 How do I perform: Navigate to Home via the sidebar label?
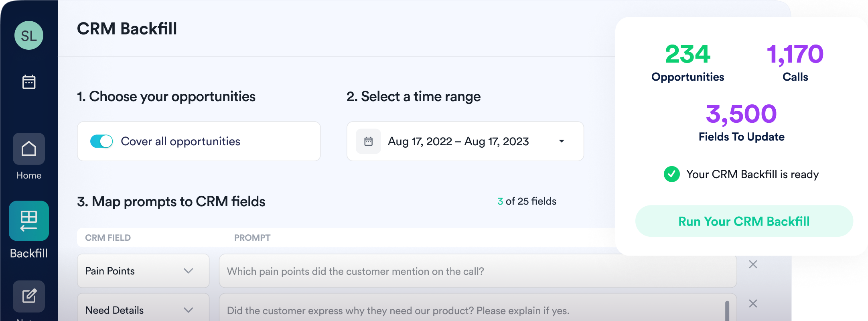28,175
